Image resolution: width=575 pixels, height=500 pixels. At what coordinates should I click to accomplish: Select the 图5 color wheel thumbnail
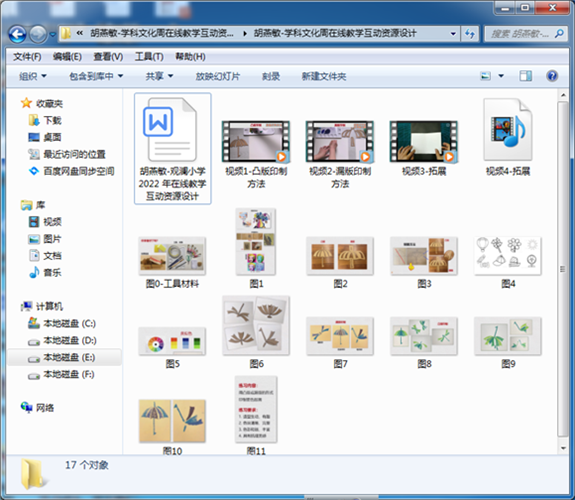point(172,341)
